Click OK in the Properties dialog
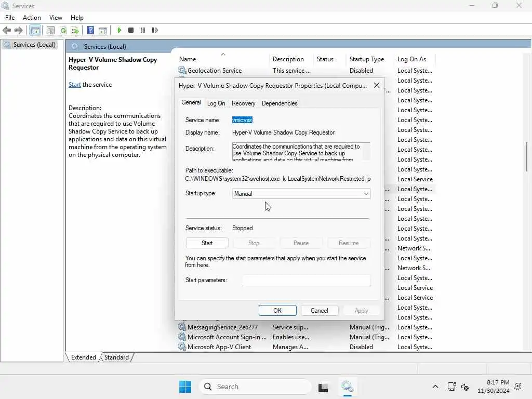This screenshot has height=399, width=532. pos(277,311)
